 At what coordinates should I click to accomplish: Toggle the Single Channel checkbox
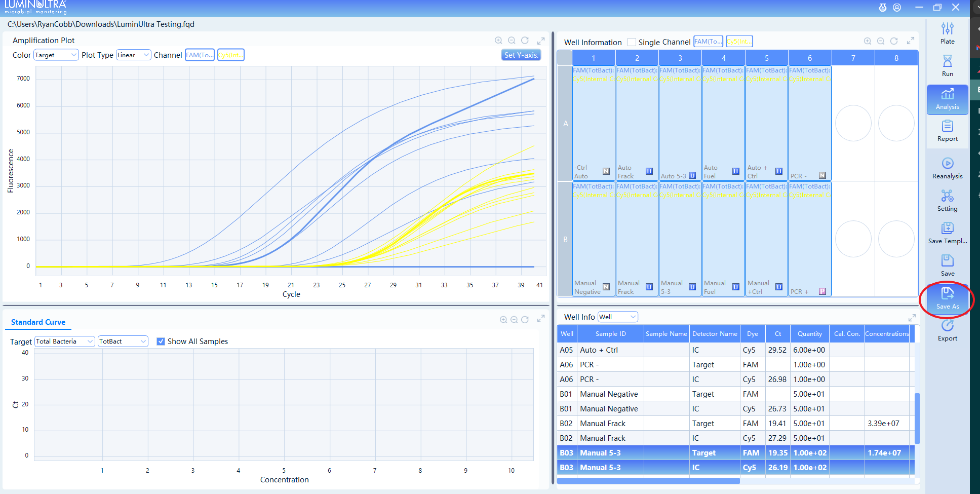632,42
